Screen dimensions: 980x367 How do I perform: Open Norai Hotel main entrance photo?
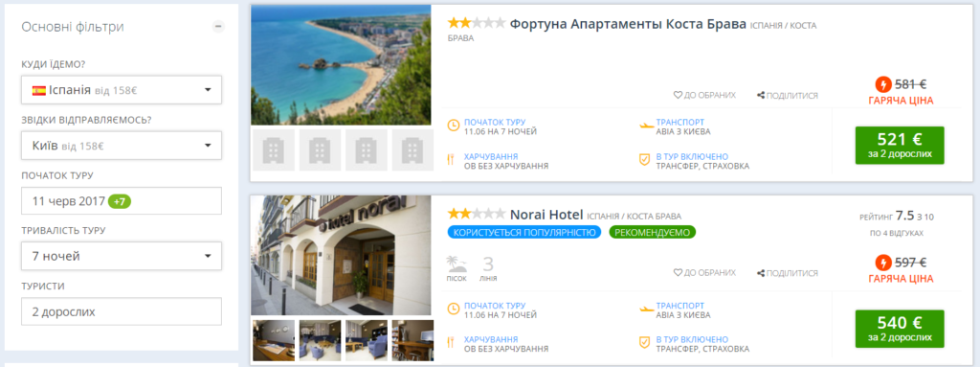(341, 255)
